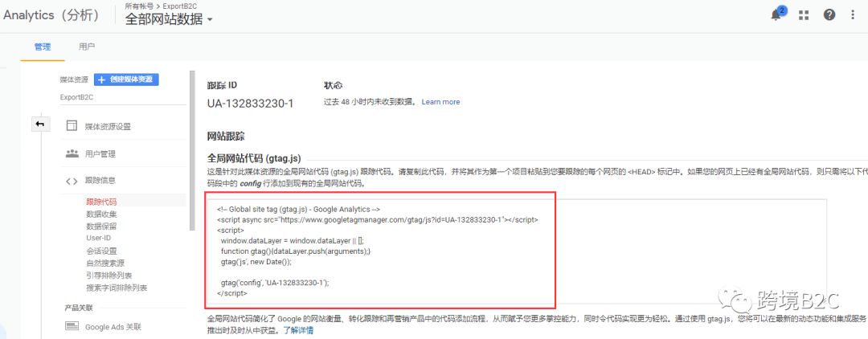Click the sidebar vertical scrollbar
The height and width of the screenshot is (339, 868).
pyautogui.click(x=192, y=149)
